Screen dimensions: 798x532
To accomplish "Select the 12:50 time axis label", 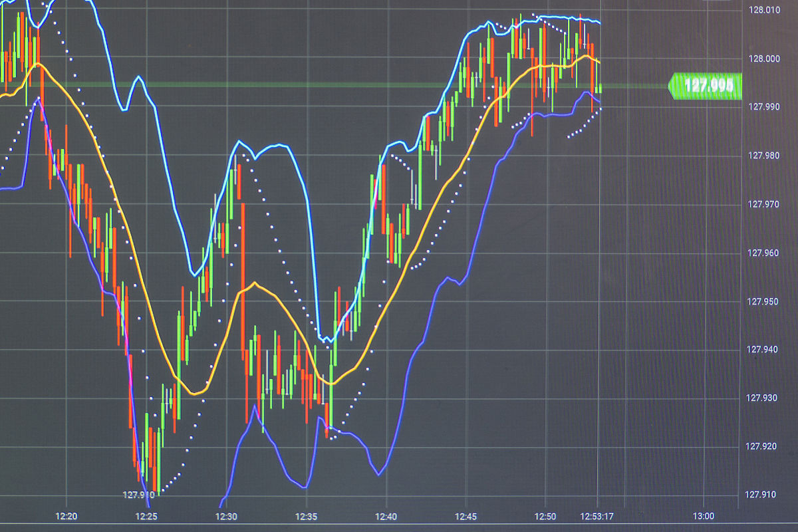I will pyautogui.click(x=545, y=517).
